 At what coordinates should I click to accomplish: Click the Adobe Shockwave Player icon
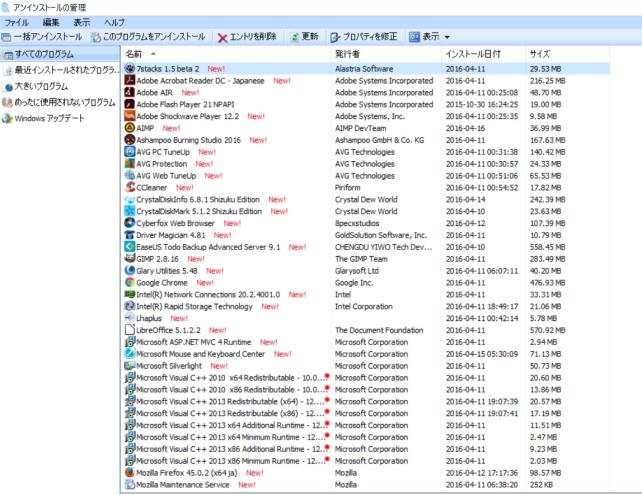(x=129, y=116)
